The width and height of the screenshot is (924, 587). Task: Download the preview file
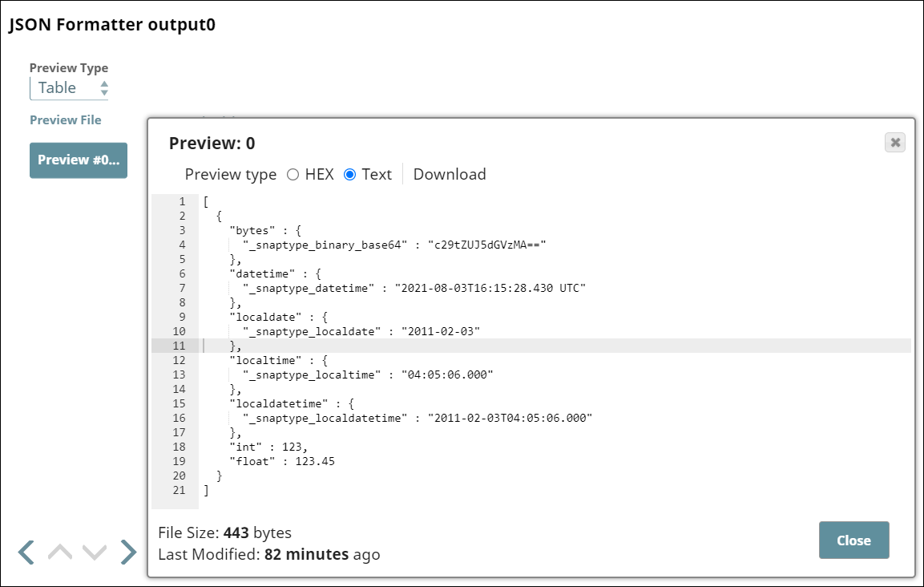(x=450, y=175)
